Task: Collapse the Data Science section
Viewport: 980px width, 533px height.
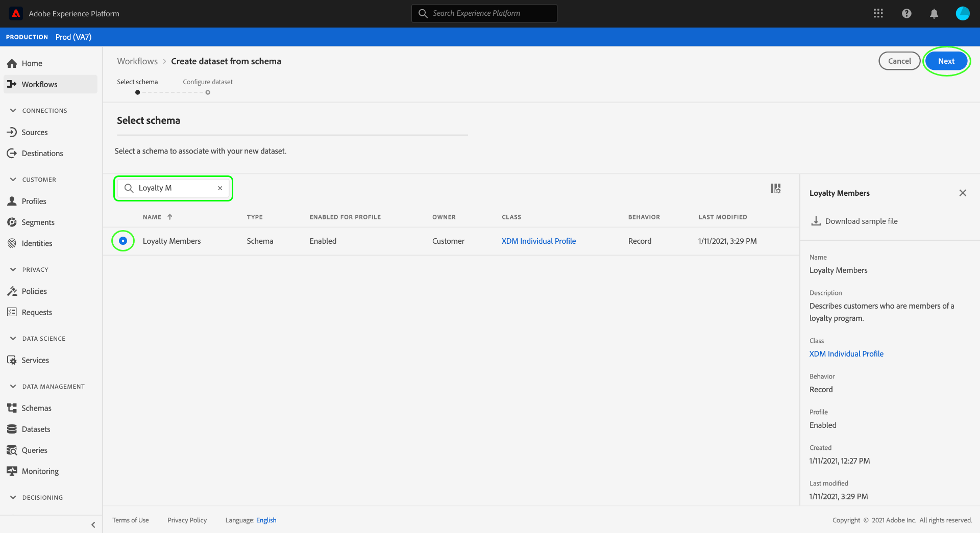Action: 13,338
